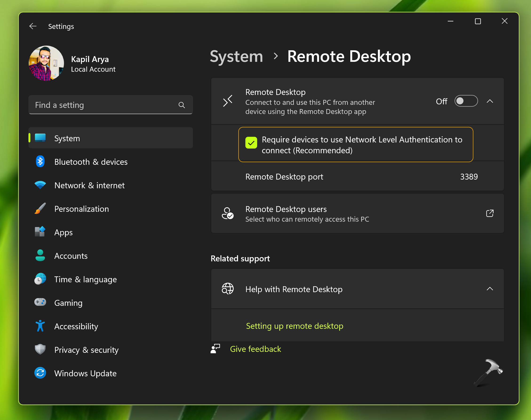Click the search magnifier icon
This screenshot has width=531, height=420.
tap(182, 105)
